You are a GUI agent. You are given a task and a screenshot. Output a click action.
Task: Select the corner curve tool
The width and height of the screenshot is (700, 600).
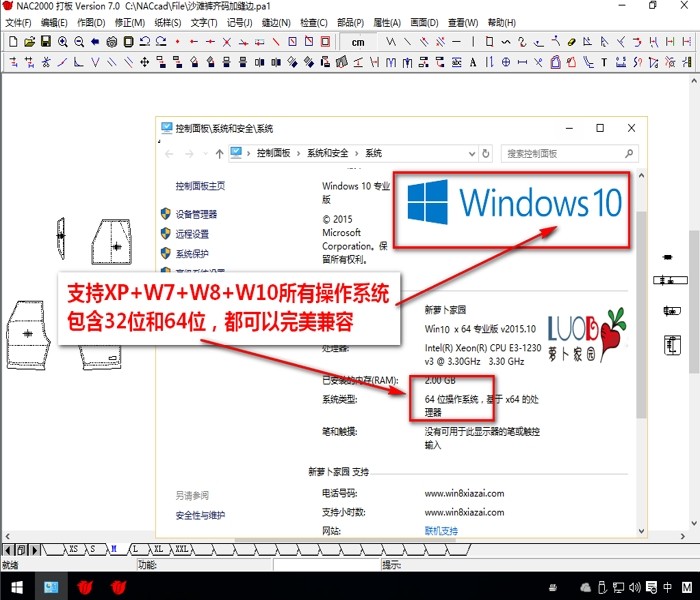pos(79,62)
